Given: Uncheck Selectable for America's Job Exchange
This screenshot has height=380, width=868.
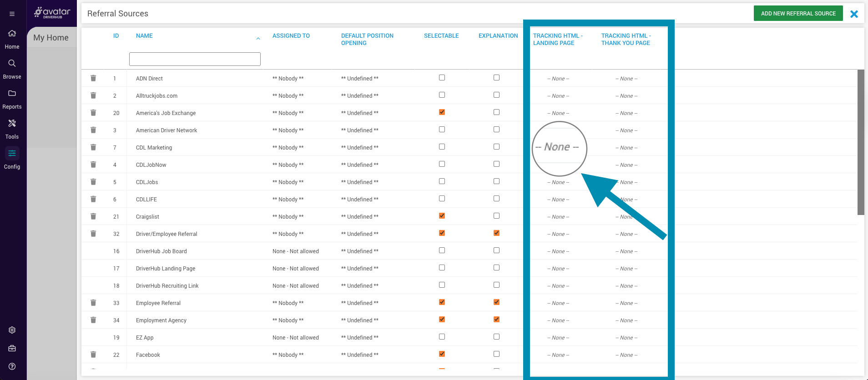Looking at the screenshot, I should 442,112.
